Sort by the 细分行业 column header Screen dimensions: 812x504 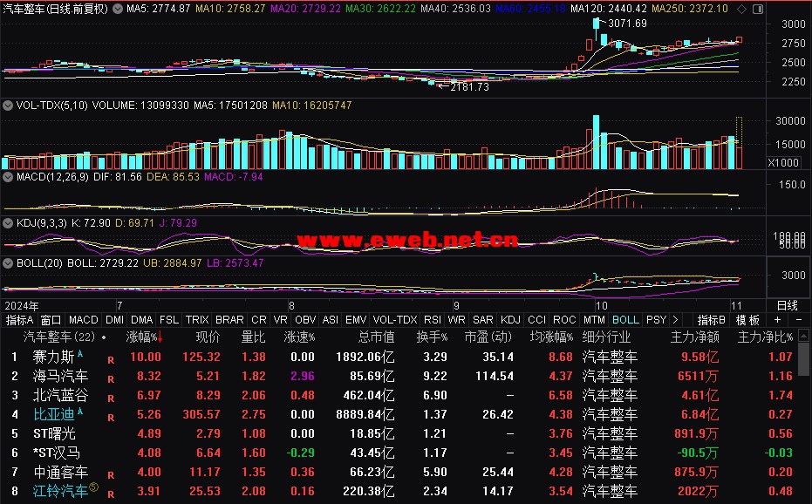coord(606,337)
